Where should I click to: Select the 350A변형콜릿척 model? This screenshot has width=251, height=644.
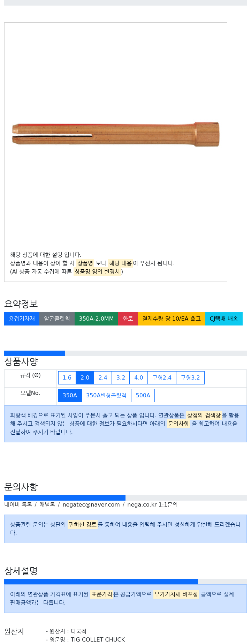coord(106,396)
